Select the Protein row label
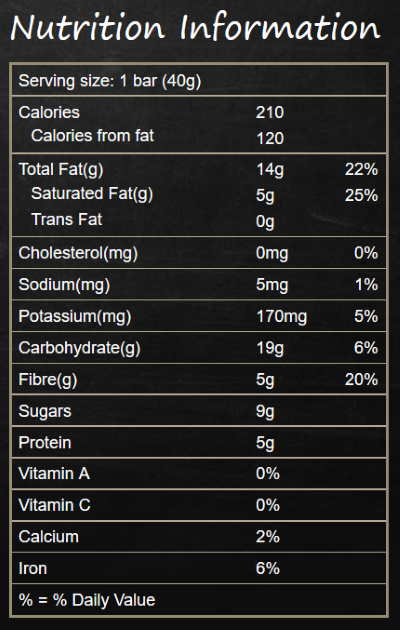This screenshot has width=400, height=630. point(45,443)
